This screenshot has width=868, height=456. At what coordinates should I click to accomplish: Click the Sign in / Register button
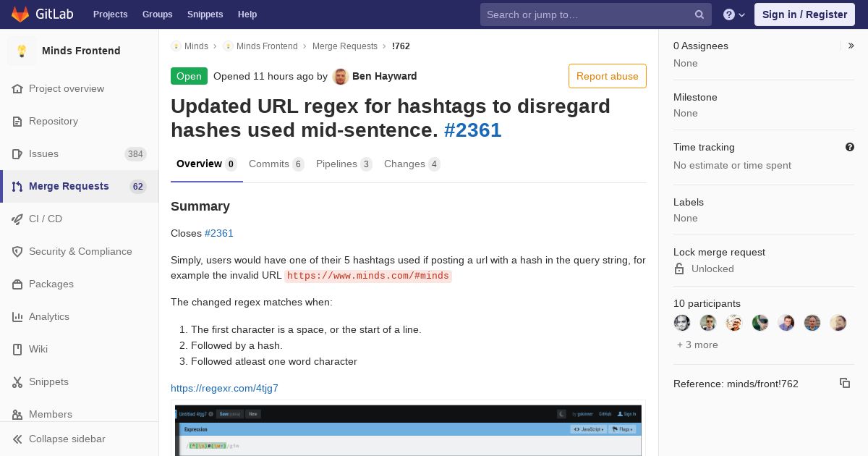click(x=804, y=14)
